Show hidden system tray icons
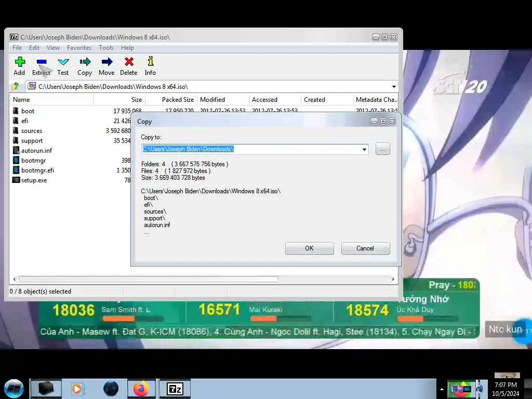The image size is (532, 399). [442, 389]
